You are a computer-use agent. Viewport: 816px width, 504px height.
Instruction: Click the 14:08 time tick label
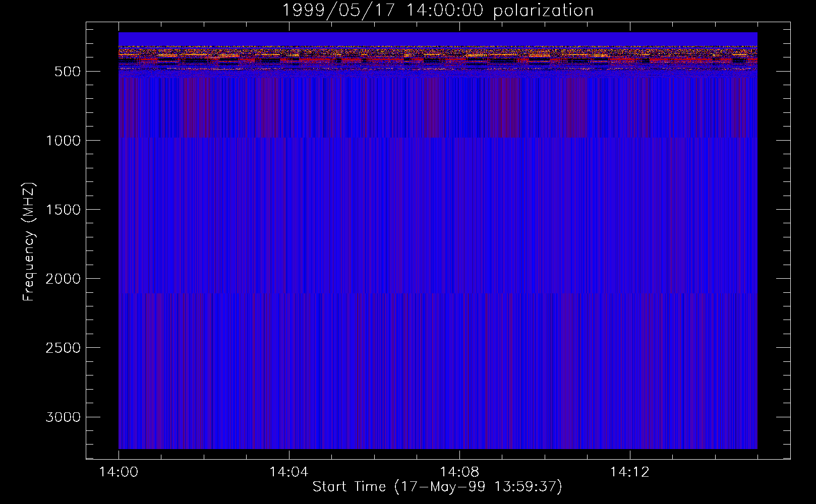tap(459, 472)
